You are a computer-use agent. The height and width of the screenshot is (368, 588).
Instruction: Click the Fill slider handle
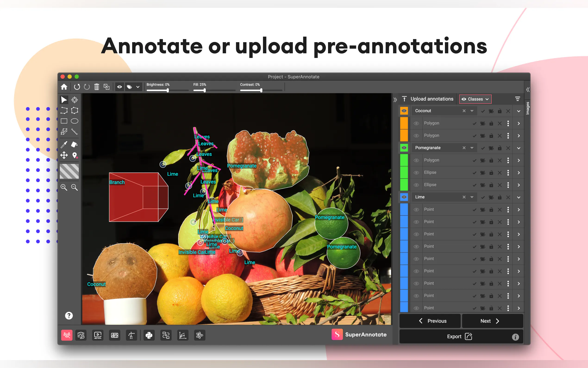point(205,90)
